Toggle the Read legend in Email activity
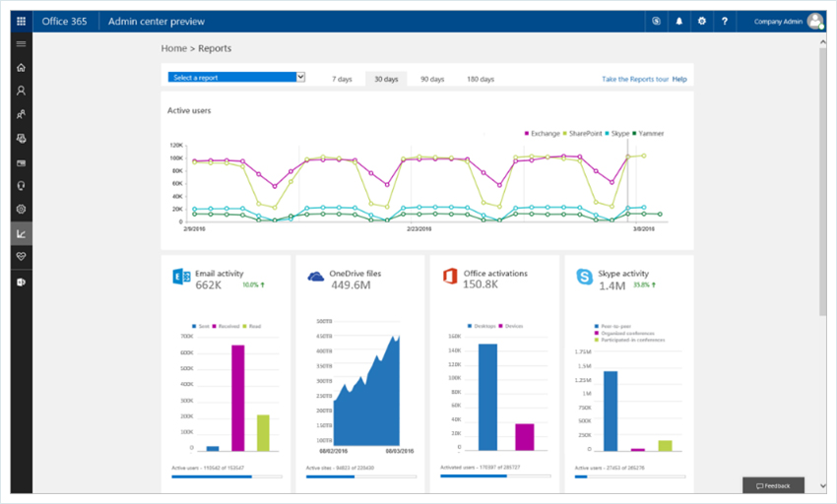 252,326
